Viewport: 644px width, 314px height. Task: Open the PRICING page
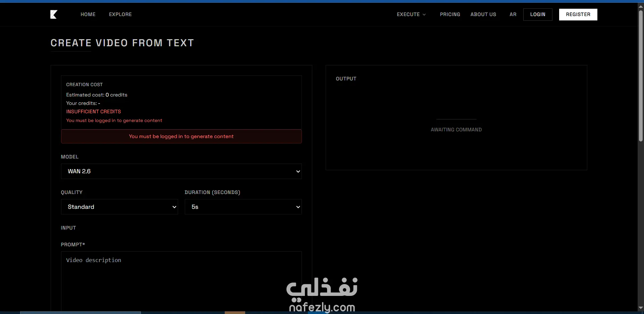tap(450, 14)
